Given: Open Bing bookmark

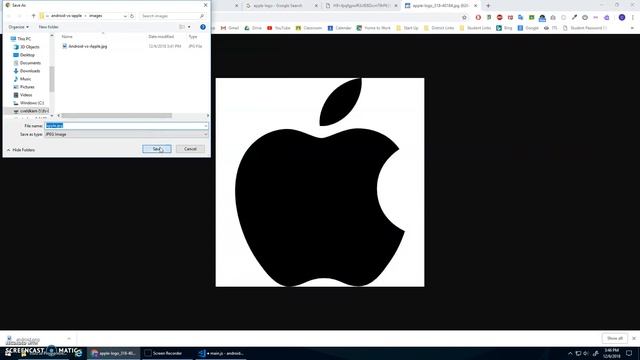Looking at the screenshot, I should pos(504,28).
